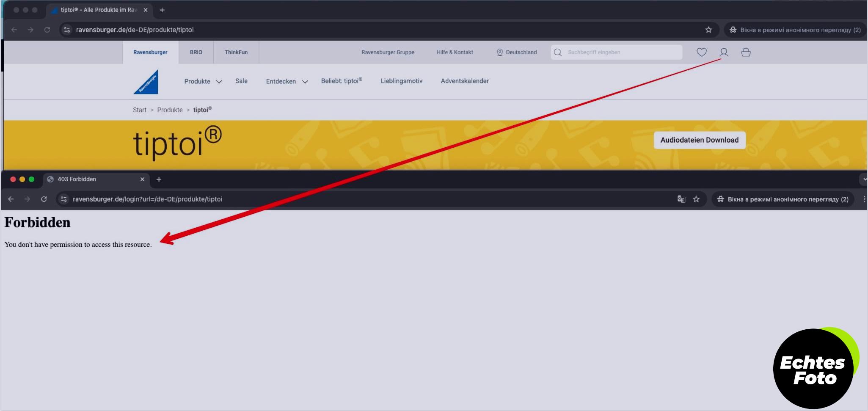
Task: Click the Ravensburger blue triangle logo
Action: 146,82
